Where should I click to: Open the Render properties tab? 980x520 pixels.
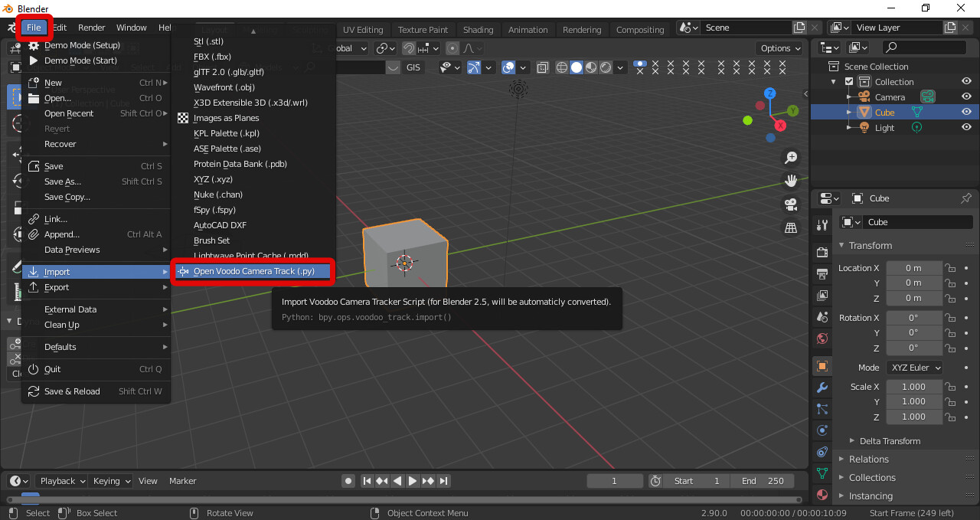[822, 254]
